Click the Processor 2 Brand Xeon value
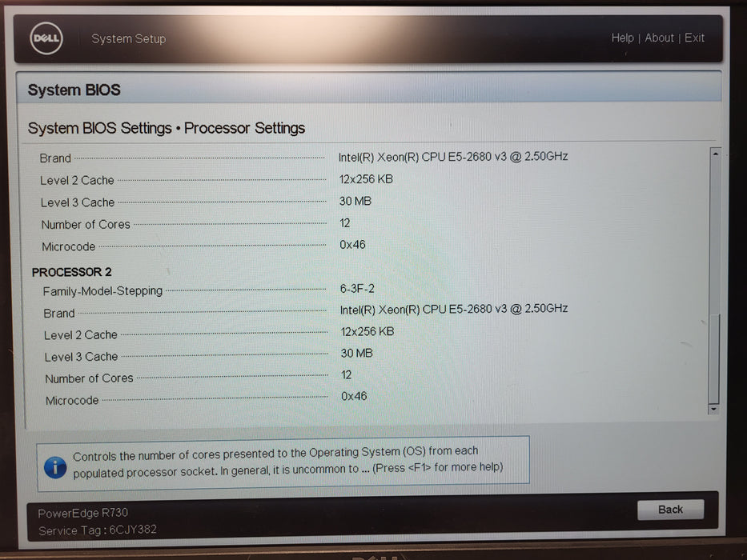The image size is (747, 560). pyautogui.click(x=453, y=309)
